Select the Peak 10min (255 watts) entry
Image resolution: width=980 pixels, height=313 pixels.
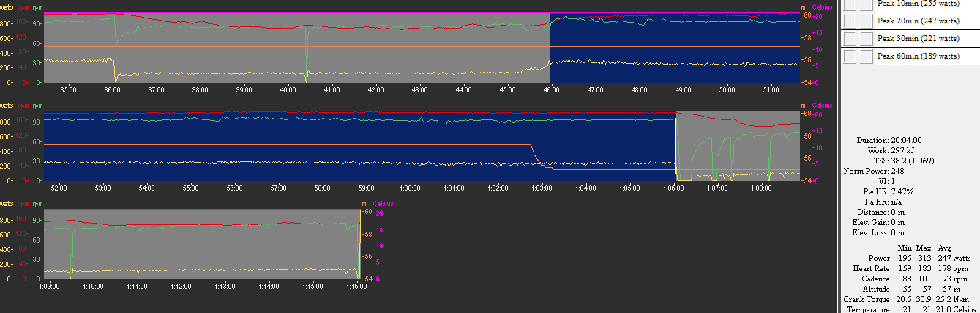point(918,4)
